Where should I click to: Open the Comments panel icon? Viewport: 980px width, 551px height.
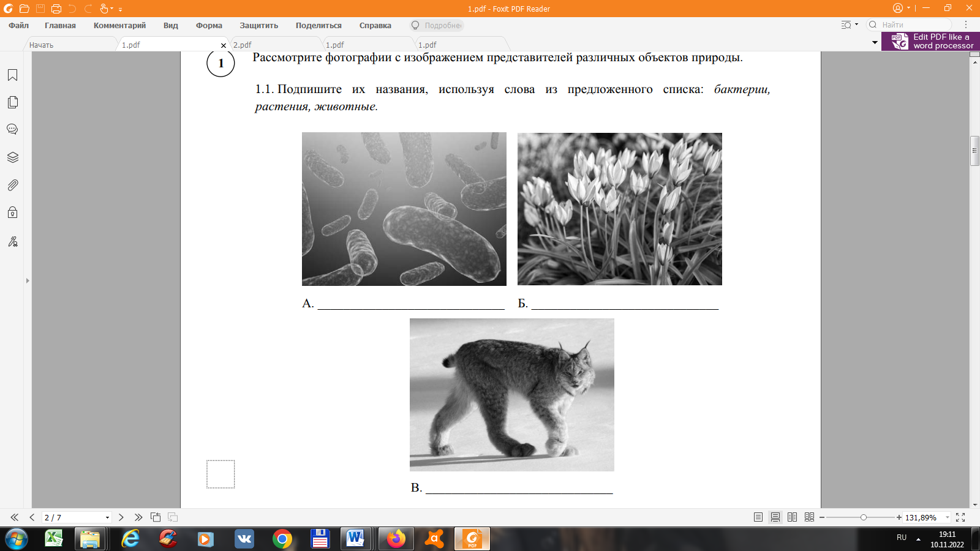pyautogui.click(x=12, y=129)
